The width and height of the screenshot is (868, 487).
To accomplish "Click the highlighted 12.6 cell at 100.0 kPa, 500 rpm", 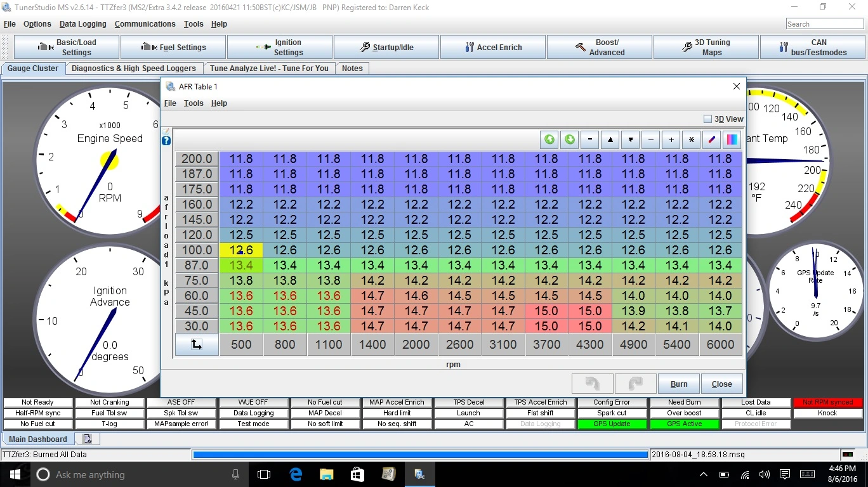I will tap(241, 250).
